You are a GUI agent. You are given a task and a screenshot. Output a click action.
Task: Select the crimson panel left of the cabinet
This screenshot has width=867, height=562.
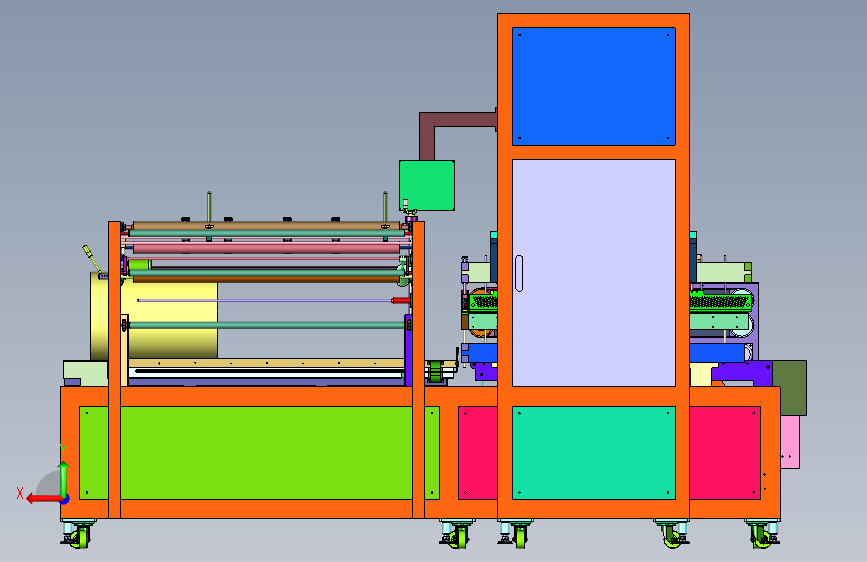point(478,453)
